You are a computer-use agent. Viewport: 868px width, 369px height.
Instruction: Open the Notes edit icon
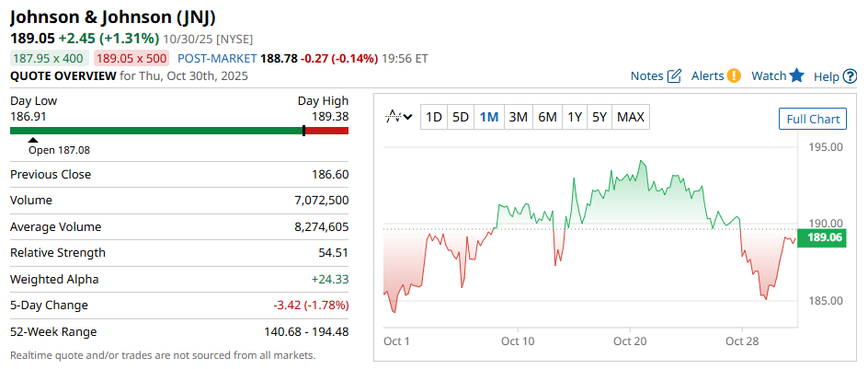coord(674,76)
